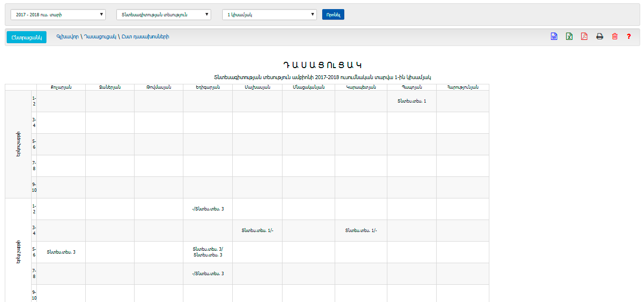Screen dimensions: 644x302
Task: Open help via the red question mark
Action: click(x=629, y=36)
